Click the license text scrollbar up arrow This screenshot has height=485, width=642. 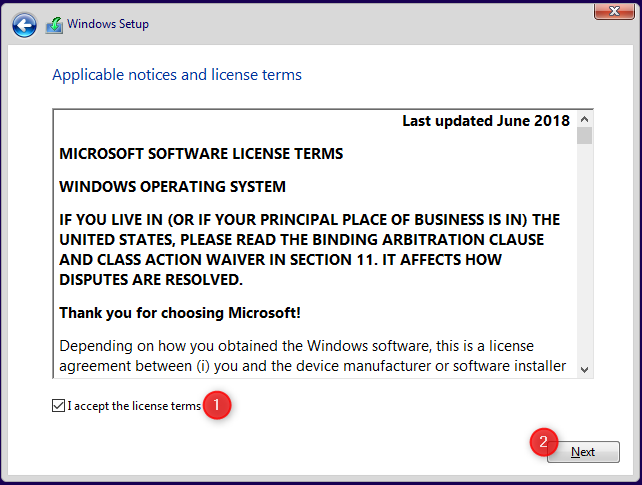584,119
